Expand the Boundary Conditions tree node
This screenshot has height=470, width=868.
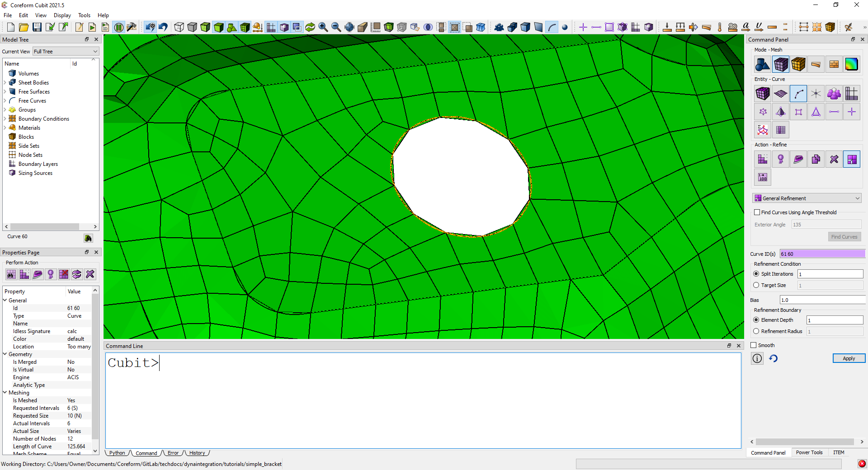pyautogui.click(x=5, y=119)
